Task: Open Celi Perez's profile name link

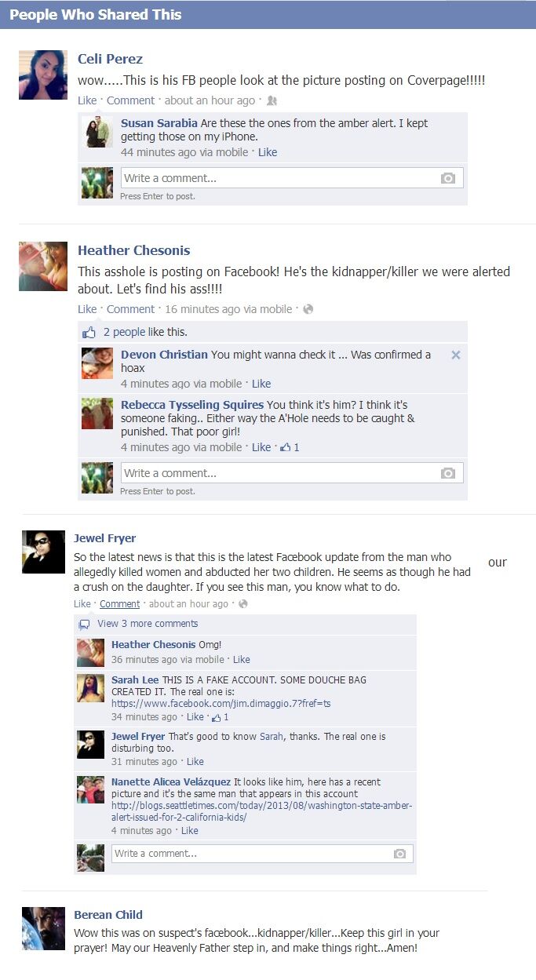Action: (110, 59)
